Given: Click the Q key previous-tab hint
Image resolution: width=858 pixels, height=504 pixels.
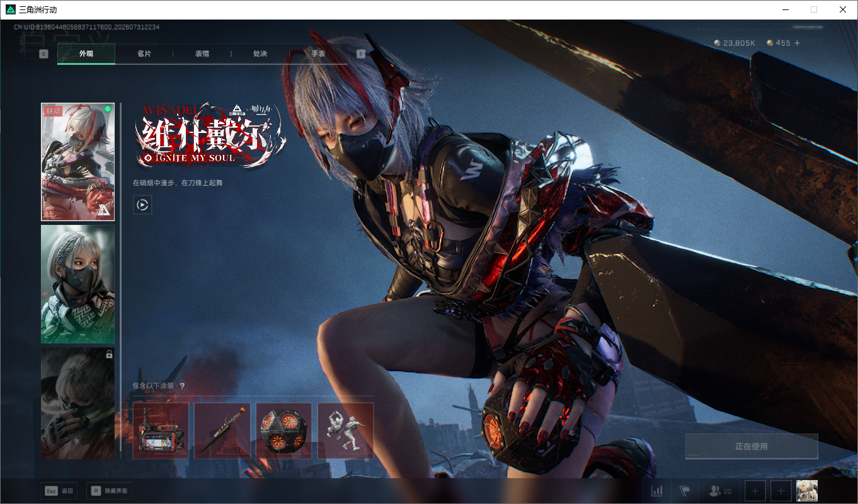Looking at the screenshot, I should pyautogui.click(x=43, y=54).
